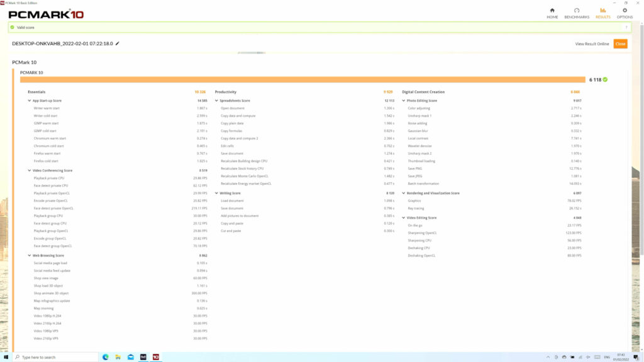Viewport: 644px width, 362px height.
Task: Click the Productivity group heading
Action: point(226,92)
